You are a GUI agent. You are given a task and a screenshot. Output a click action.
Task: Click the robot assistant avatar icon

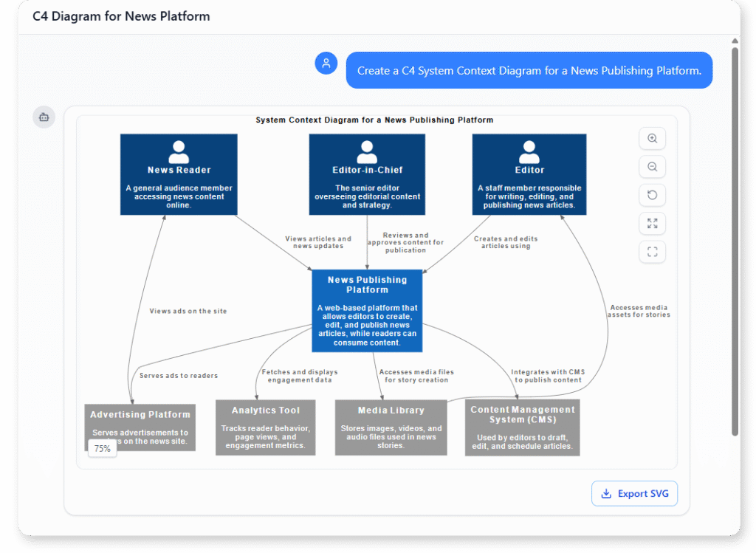(44, 117)
